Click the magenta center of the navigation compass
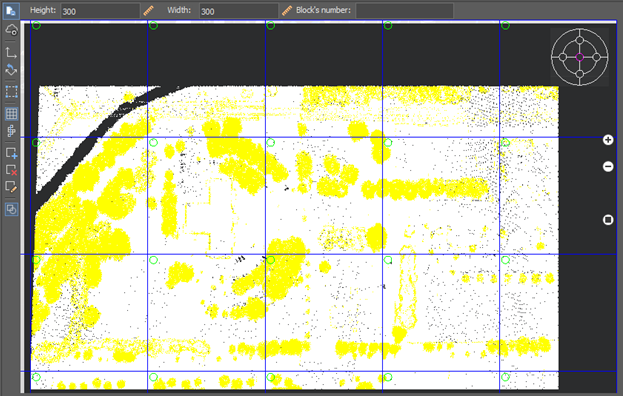The width and height of the screenshot is (623, 396). click(580, 57)
